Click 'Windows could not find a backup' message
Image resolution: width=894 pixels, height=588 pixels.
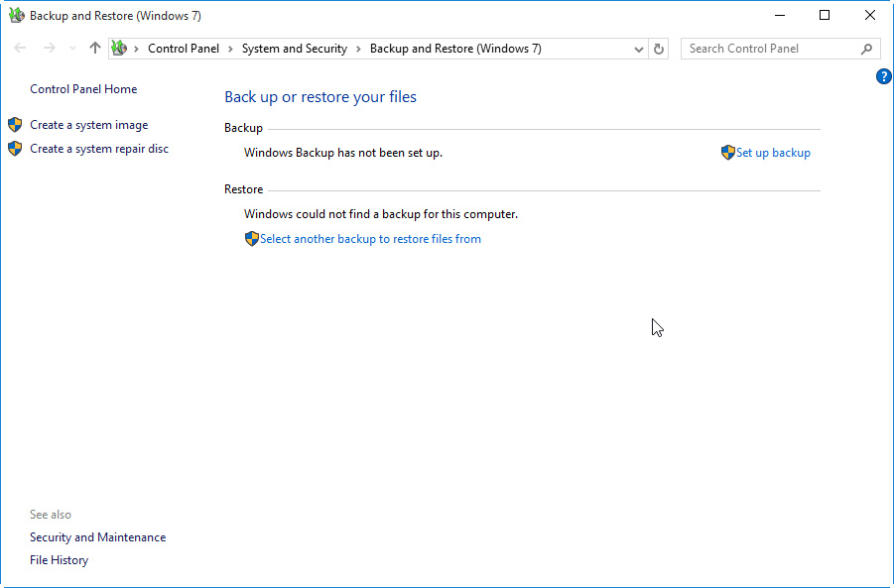(381, 214)
